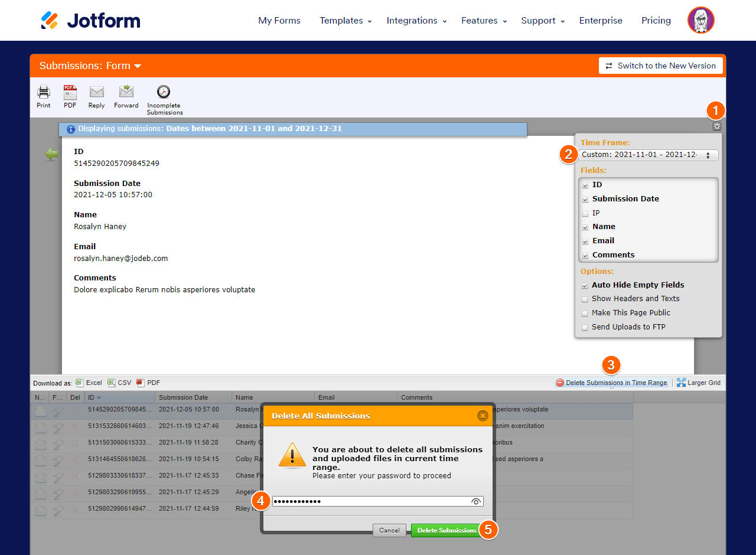
Task: Toggle the Email field checkbox
Action: (585, 241)
